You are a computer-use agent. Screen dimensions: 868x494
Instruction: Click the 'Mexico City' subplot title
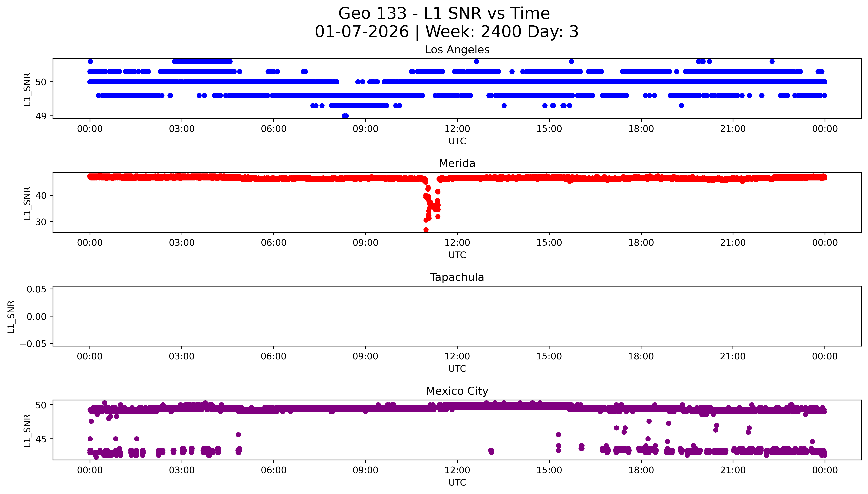pyautogui.click(x=457, y=391)
